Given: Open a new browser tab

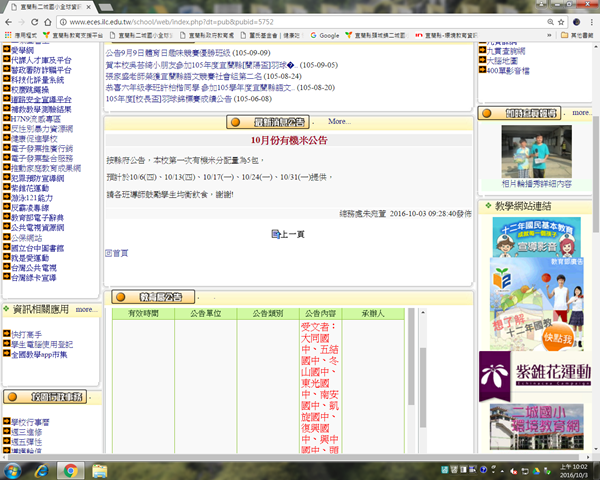Looking at the screenshot, I should (x=106, y=7).
